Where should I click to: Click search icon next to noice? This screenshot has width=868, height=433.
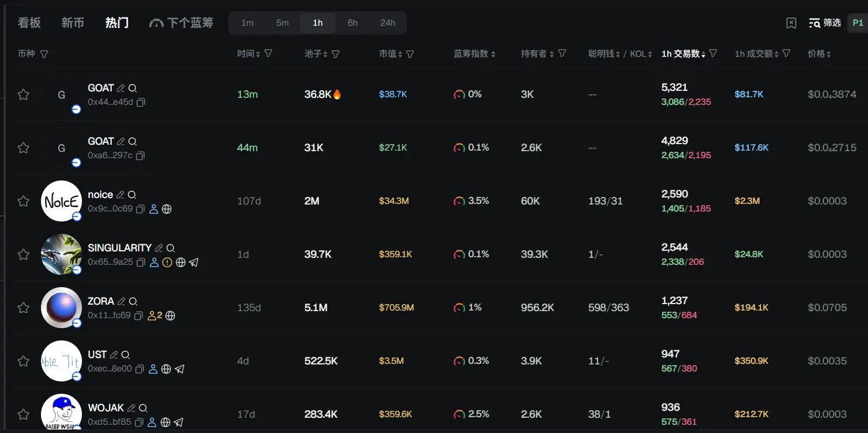tap(132, 195)
